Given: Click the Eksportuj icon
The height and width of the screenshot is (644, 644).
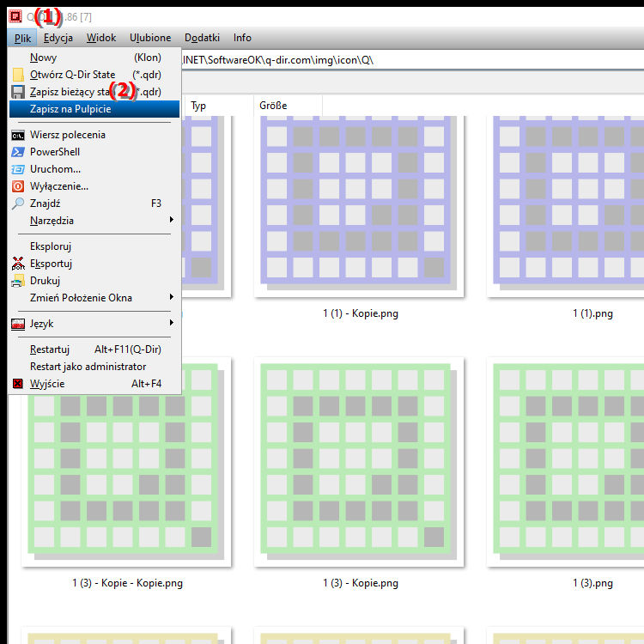Looking at the screenshot, I should point(18,264).
